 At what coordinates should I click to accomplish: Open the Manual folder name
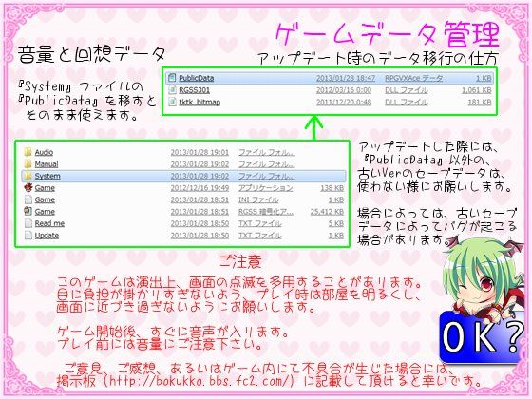click(47, 164)
